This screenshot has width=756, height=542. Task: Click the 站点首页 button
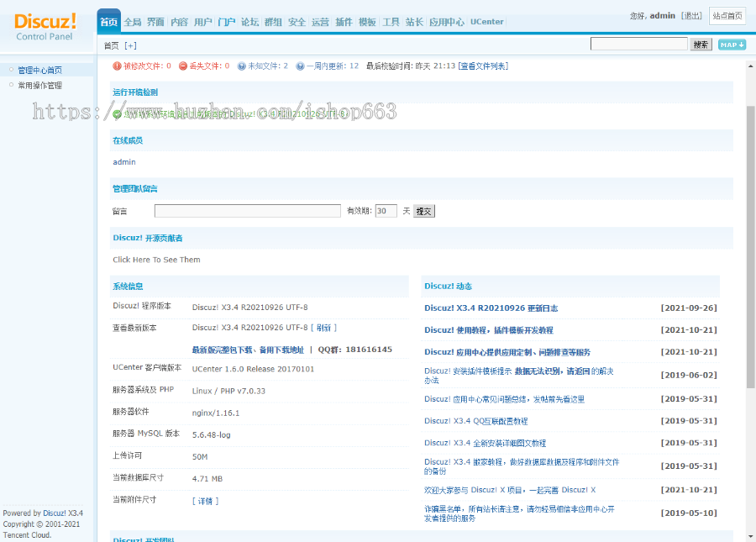click(727, 16)
